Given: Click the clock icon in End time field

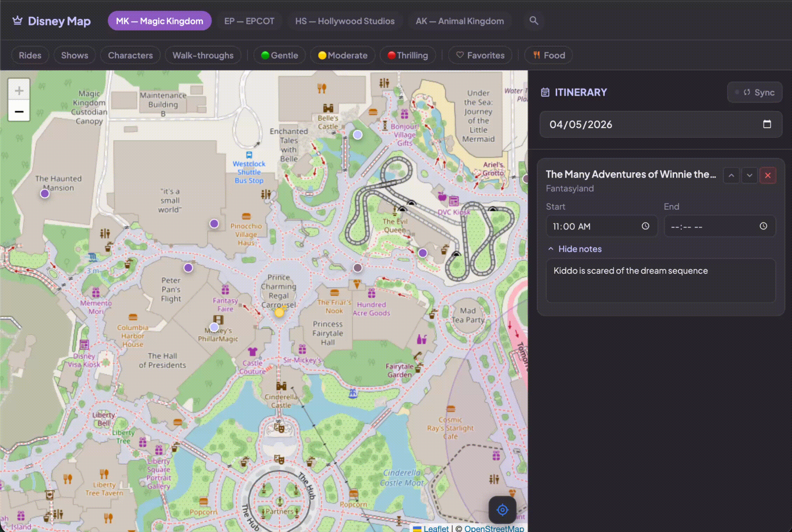Looking at the screenshot, I should (763, 226).
